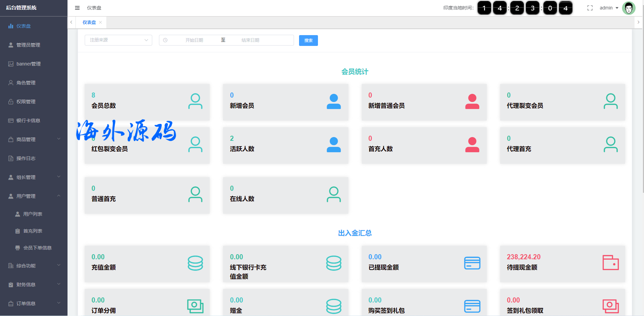Image resolution: width=644 pixels, height=316 pixels.
Task: Click the 搜索 button
Action: click(x=308, y=41)
